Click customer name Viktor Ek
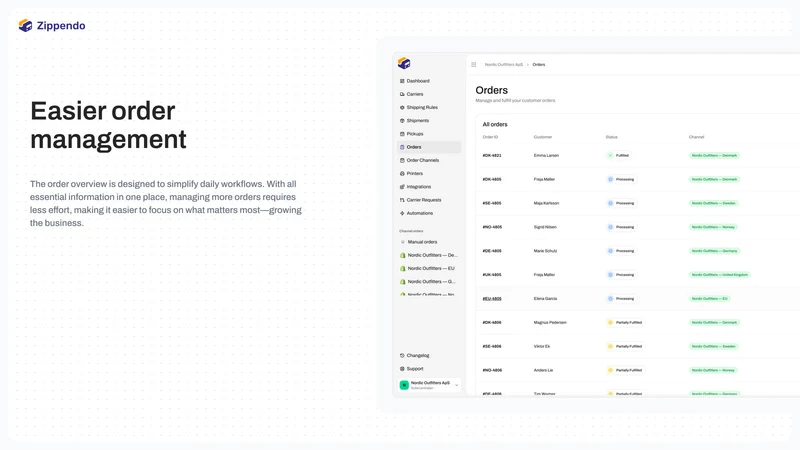This screenshot has width=800, height=450. (542, 347)
